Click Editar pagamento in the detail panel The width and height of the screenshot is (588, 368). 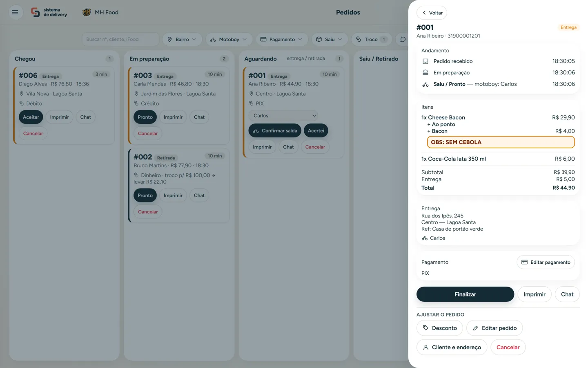[x=546, y=262]
